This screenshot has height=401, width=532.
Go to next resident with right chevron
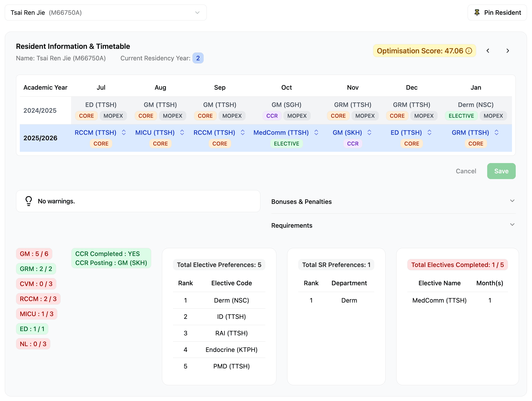click(508, 51)
